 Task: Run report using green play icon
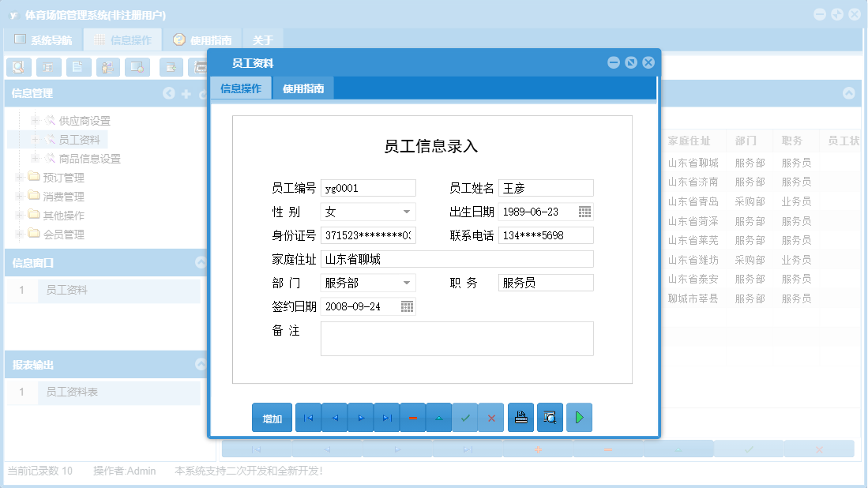pyautogui.click(x=578, y=417)
